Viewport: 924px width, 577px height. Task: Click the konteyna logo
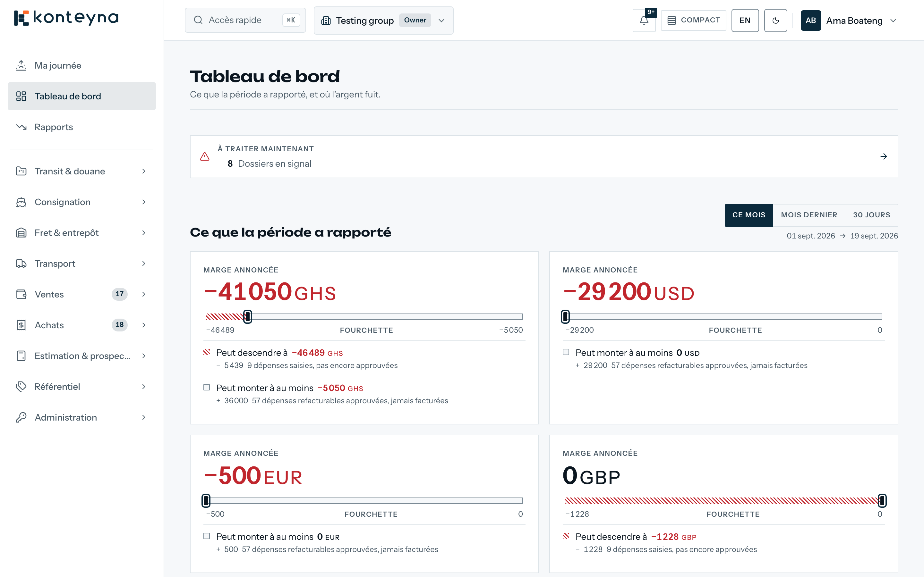click(x=66, y=18)
